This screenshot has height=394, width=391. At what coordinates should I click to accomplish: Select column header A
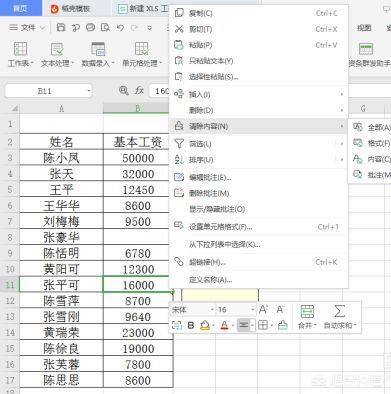61,108
